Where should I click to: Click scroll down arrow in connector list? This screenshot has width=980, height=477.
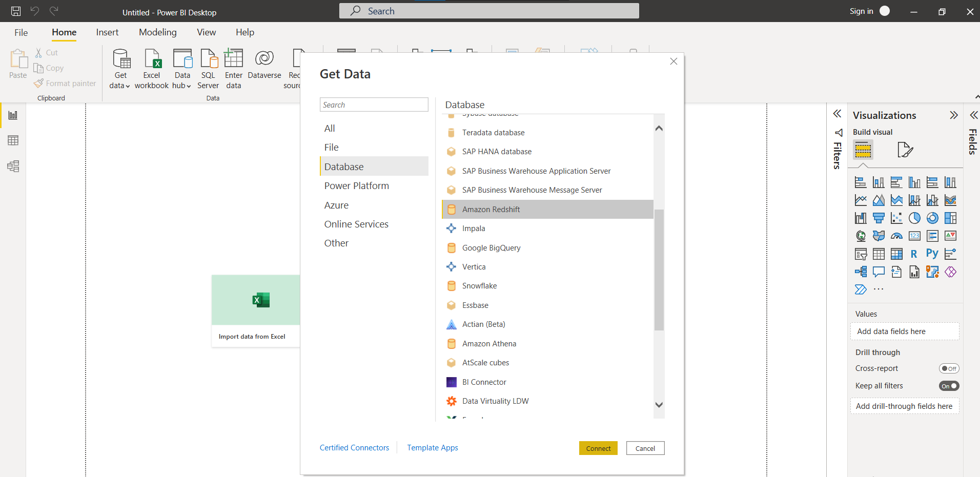pos(659,405)
